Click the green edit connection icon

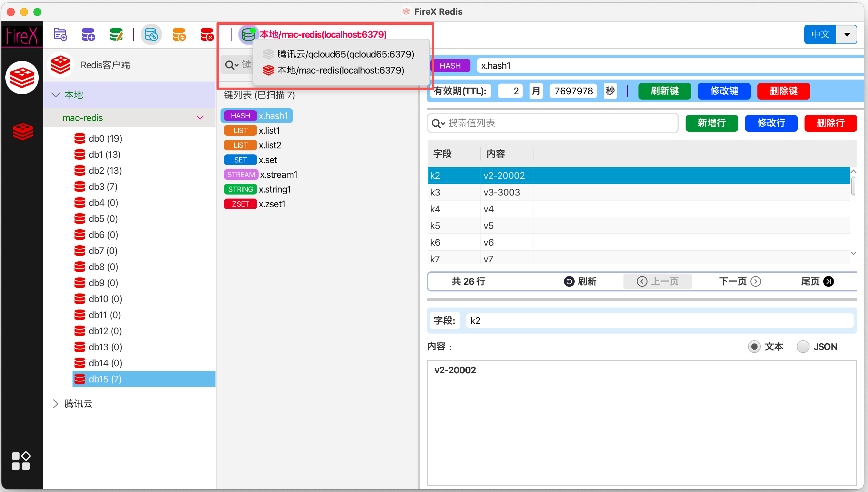point(116,34)
